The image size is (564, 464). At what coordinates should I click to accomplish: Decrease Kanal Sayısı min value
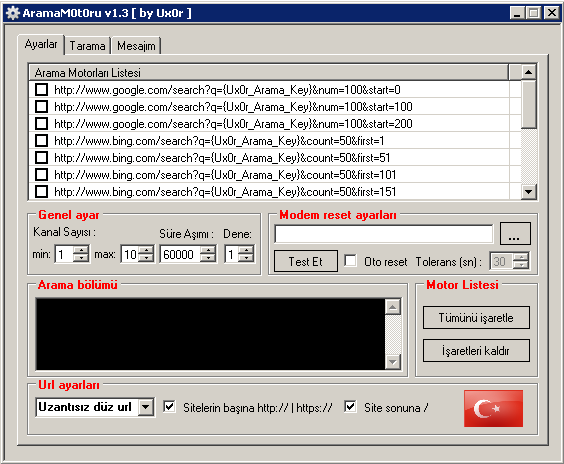(x=81, y=258)
